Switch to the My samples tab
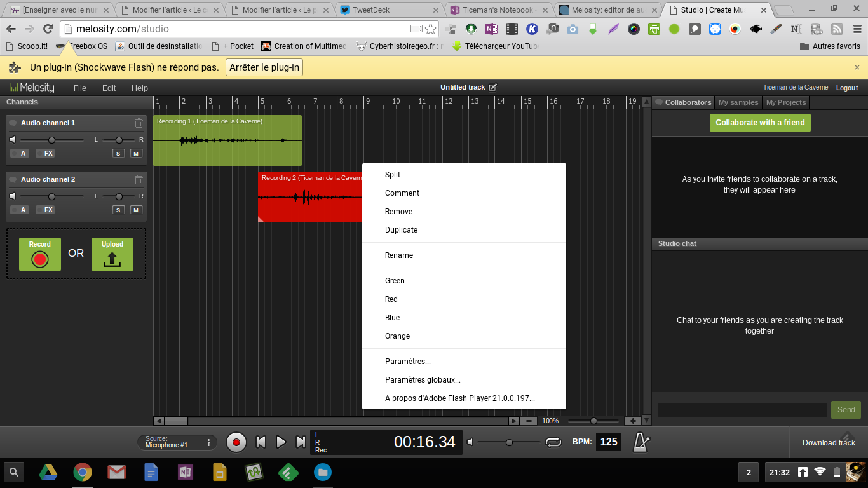The image size is (868, 488). (738, 102)
